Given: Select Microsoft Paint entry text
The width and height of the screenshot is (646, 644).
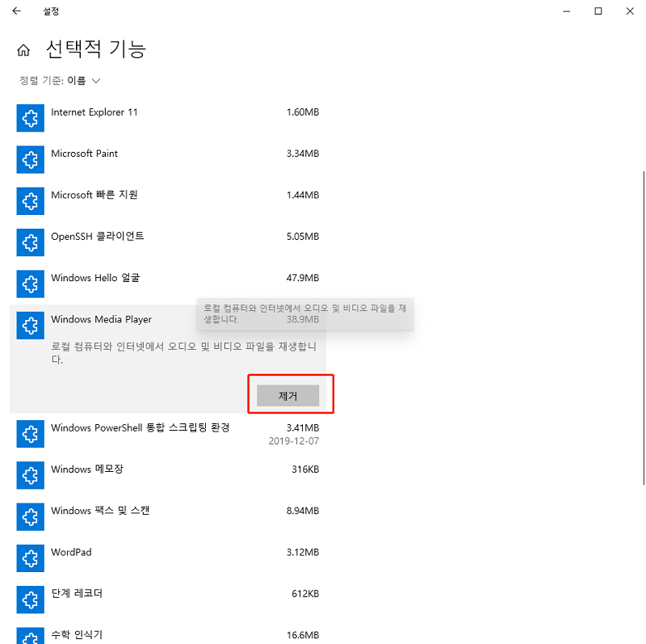Looking at the screenshot, I should pos(85,154).
